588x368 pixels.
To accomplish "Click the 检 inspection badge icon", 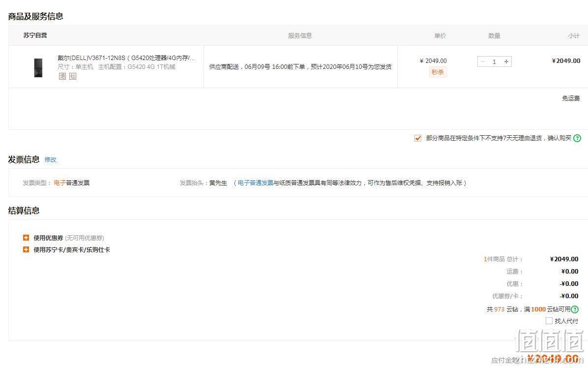I will (73, 76).
